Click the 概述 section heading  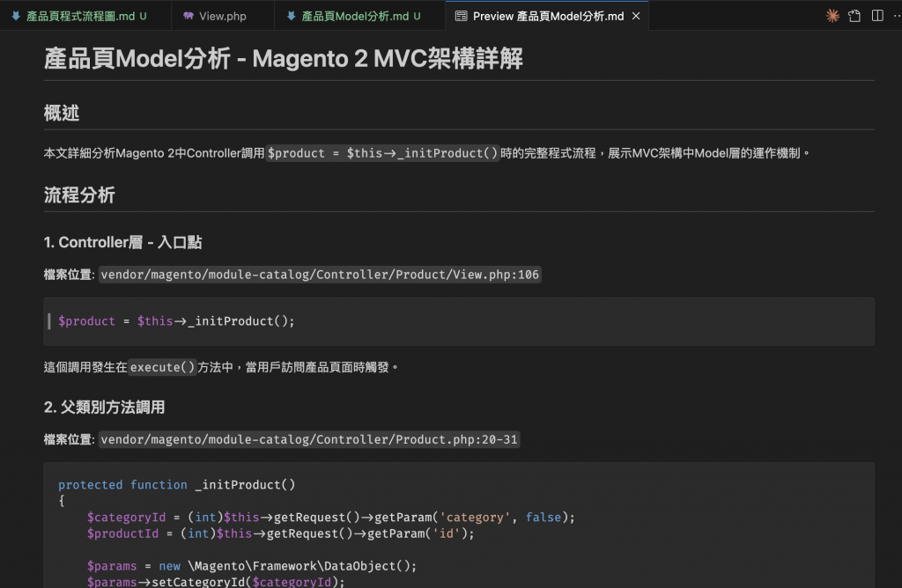62,114
